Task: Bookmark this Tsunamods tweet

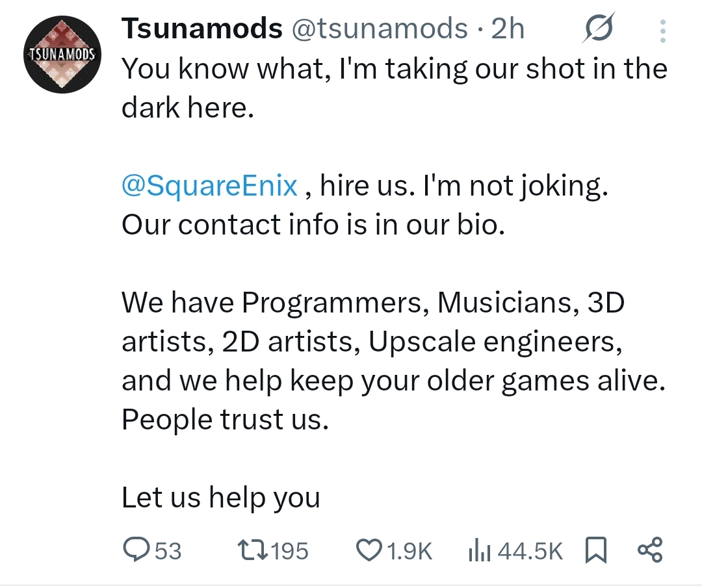Action: click(x=595, y=551)
